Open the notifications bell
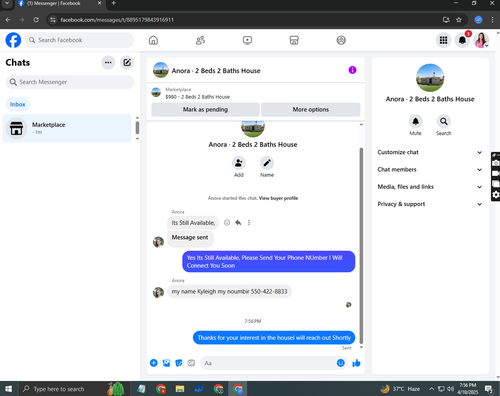 tap(462, 40)
